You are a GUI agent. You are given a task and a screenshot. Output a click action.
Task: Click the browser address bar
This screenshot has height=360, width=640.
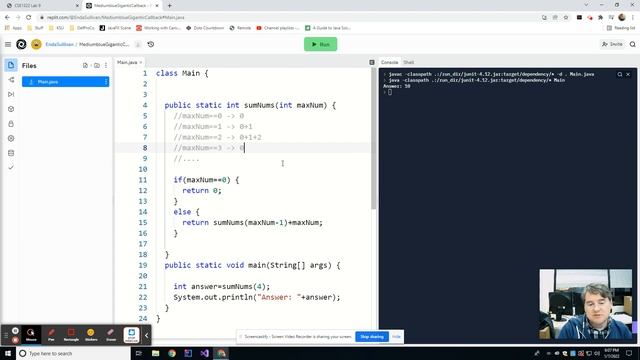[x=286, y=18]
